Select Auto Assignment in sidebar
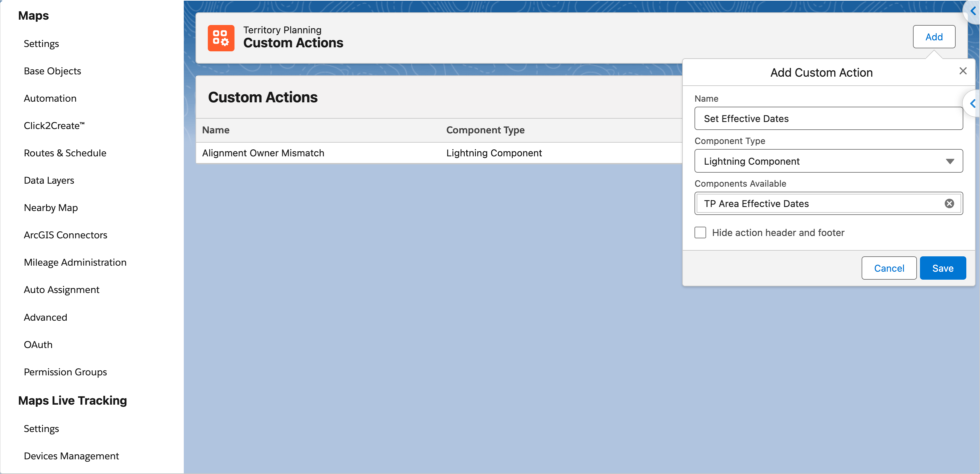 [62, 290]
